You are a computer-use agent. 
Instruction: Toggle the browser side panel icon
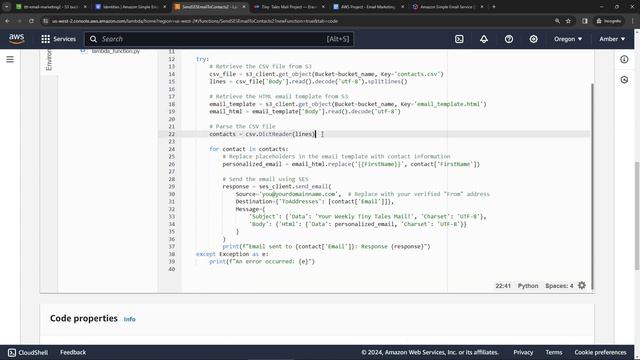pyautogui.click(x=585, y=21)
